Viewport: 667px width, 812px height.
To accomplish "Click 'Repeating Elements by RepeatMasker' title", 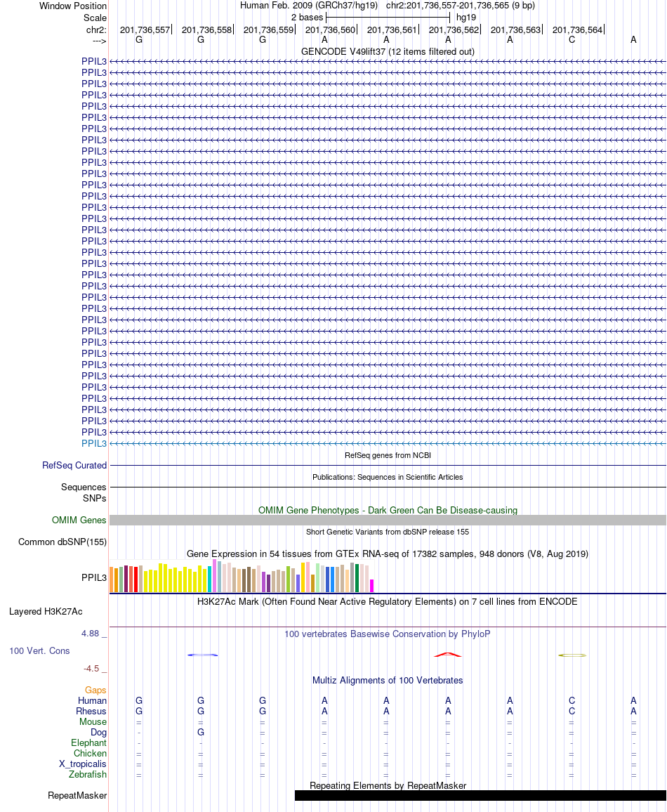I will tap(388, 785).
